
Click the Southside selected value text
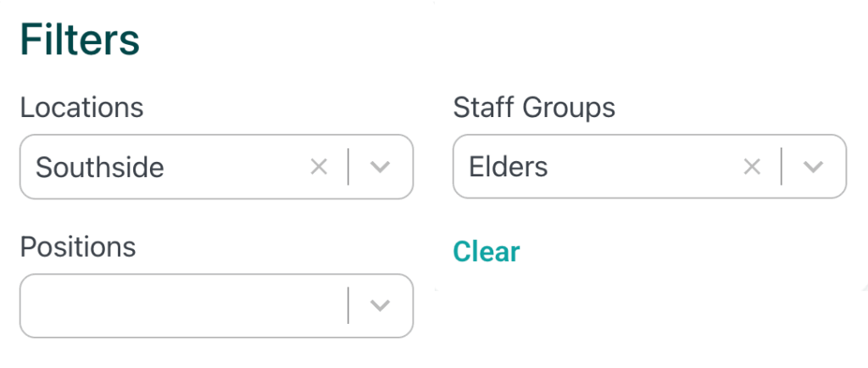coord(100,167)
